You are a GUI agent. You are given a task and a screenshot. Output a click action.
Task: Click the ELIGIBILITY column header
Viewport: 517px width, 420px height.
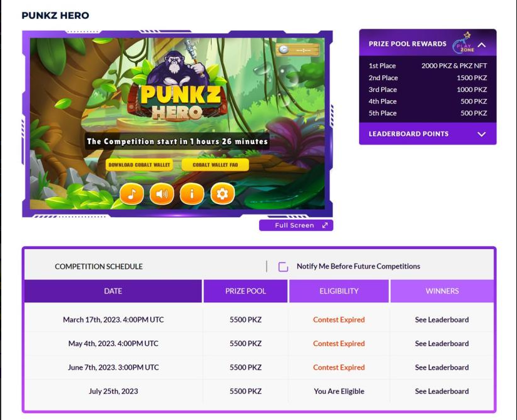tap(339, 291)
